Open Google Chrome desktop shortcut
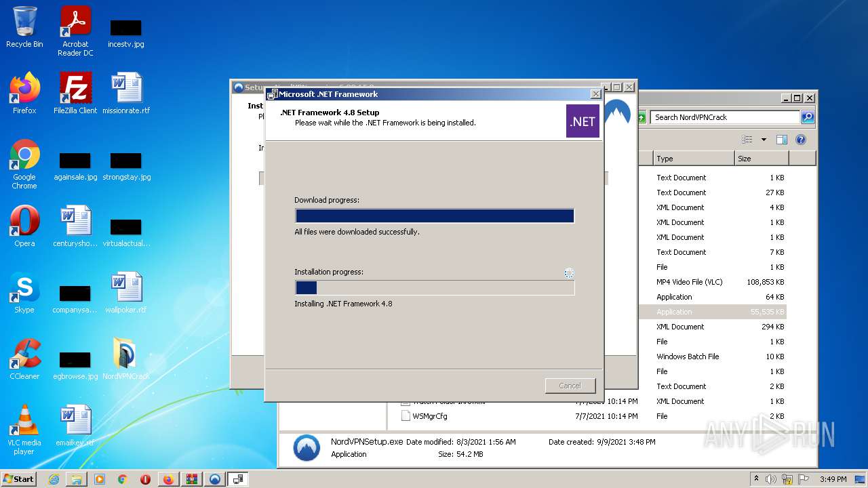868x488 pixels. click(24, 164)
